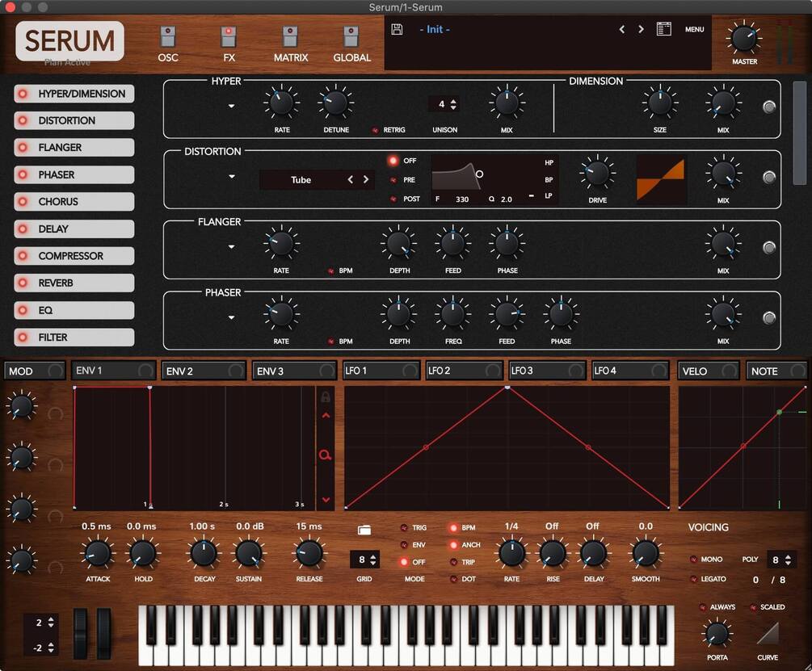Click the envelope ATTACK knob
Screen dimensions: 812x671
click(97, 553)
